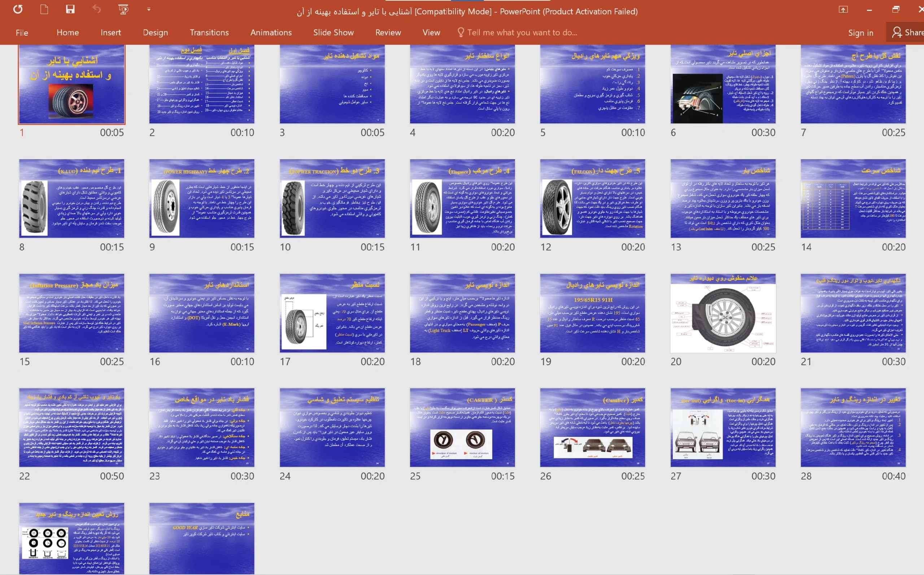Expand Customize Quick Access Toolbar arrow
Screen dimensions: 924x575
click(x=149, y=9)
